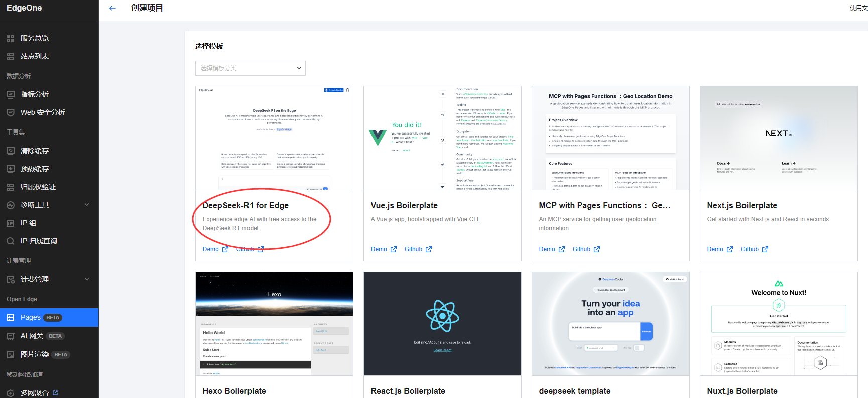Click the EdgeOne logo text

coord(24,8)
